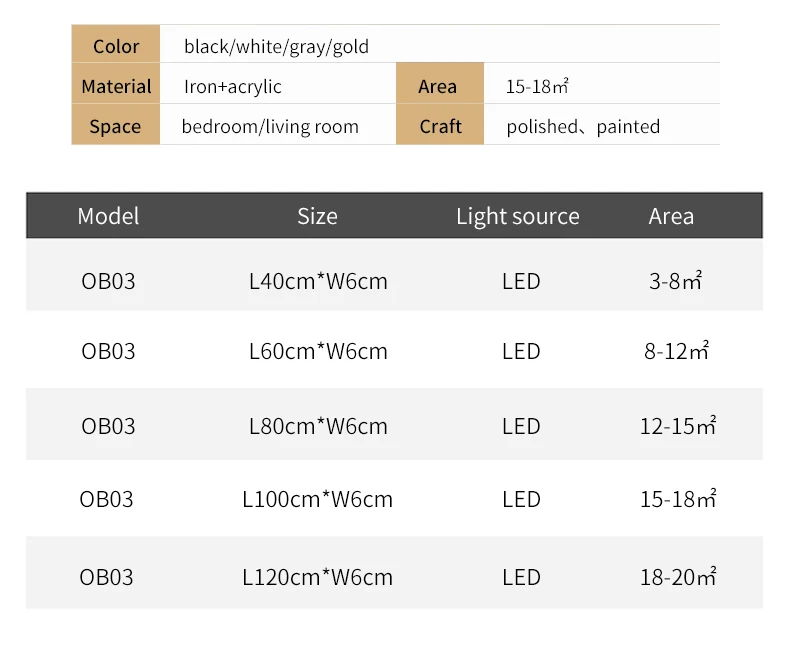Click the Material label cell

pos(115,84)
